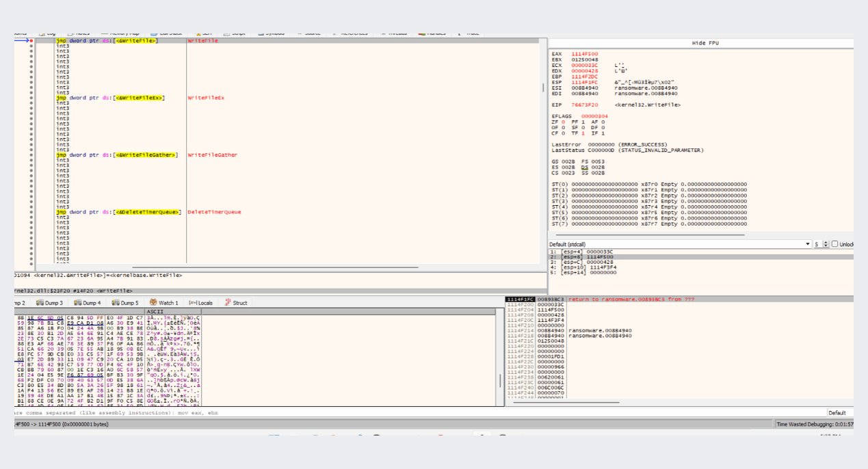This screenshot has height=469, width=868.
Task: Switch to the Dump 3 tab
Action: tap(49, 303)
